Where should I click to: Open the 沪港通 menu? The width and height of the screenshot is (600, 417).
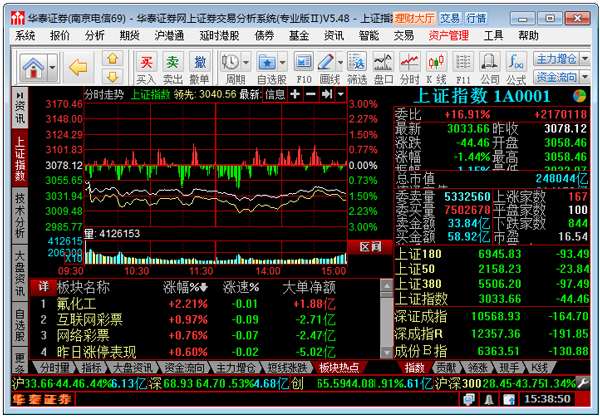[169, 36]
